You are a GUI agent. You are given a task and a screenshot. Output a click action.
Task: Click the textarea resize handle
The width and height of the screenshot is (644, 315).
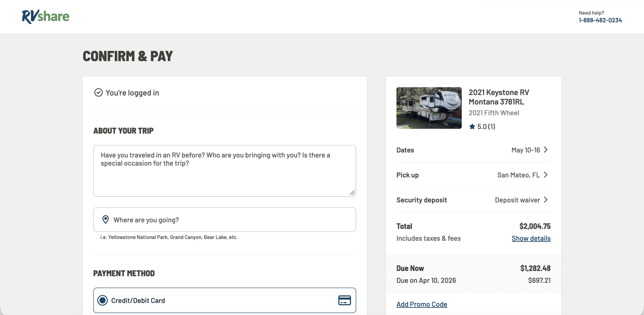pos(352,193)
